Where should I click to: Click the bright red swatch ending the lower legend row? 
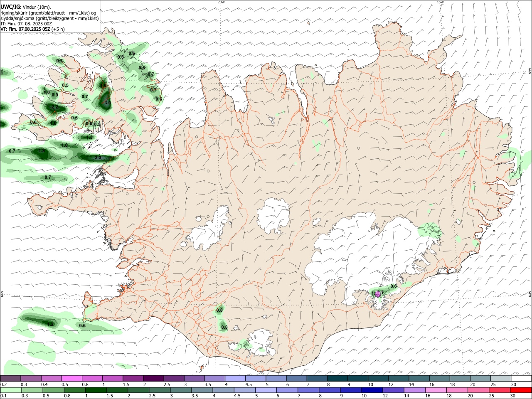tap(521, 390)
